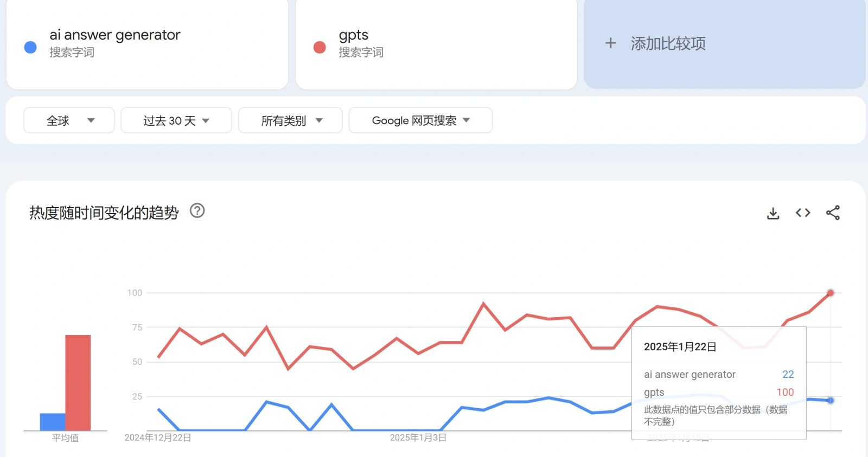Expand the 所有类别 category dropdown

pos(290,120)
